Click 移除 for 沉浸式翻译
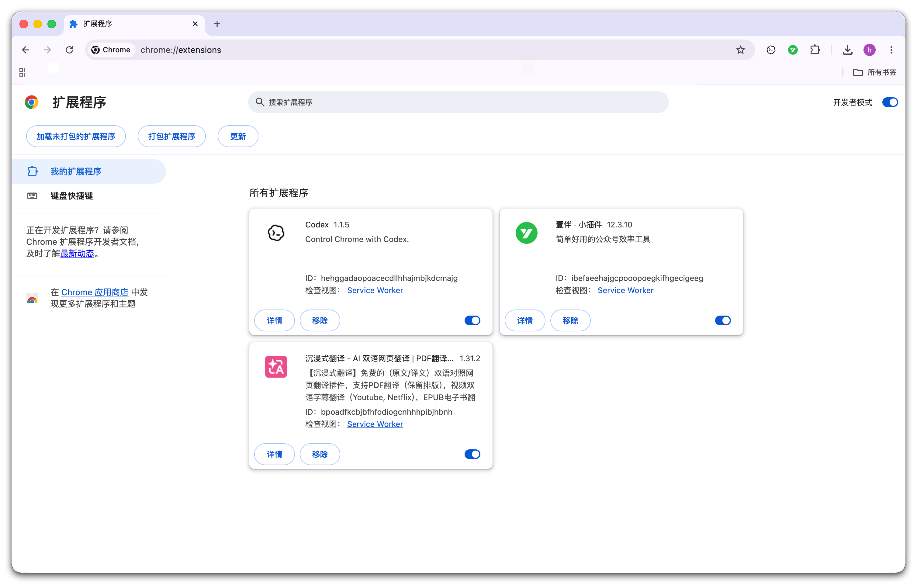Screen dimensions: 917x588 [x=320, y=454]
